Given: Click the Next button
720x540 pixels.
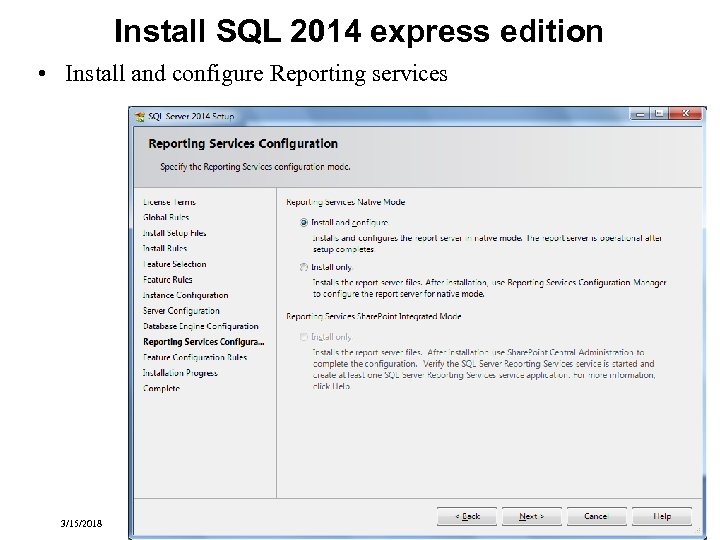Looking at the screenshot, I should [x=532, y=516].
